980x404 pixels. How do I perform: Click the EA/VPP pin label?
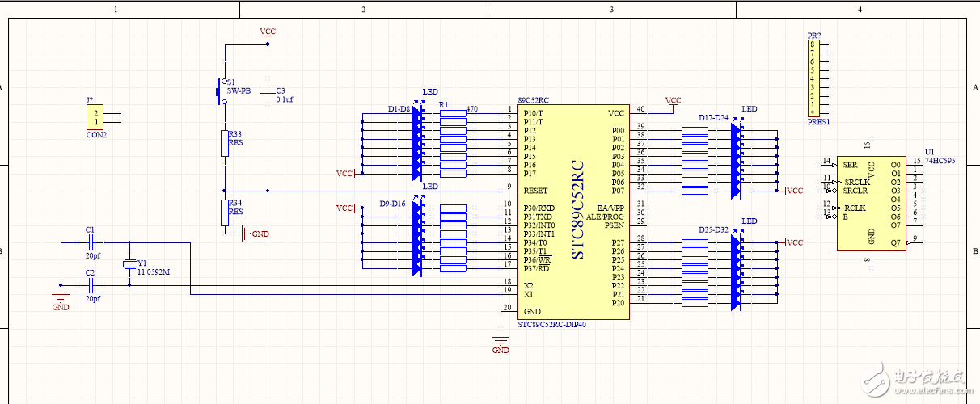point(610,208)
